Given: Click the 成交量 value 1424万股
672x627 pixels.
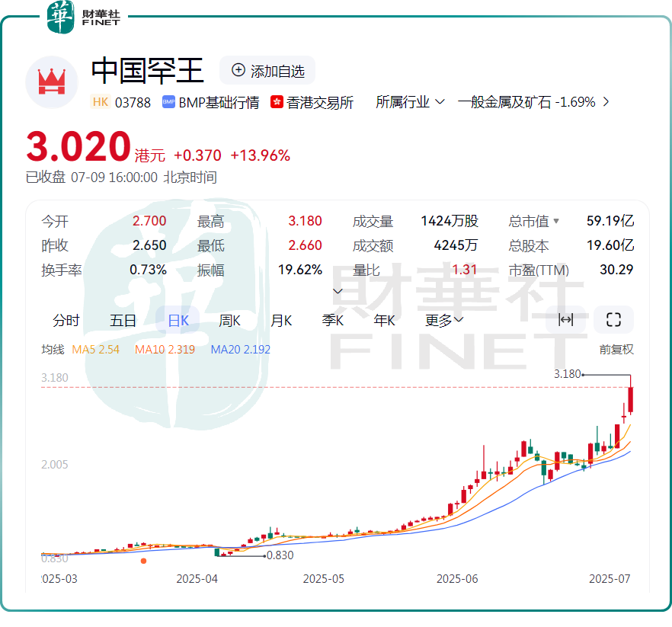Looking at the screenshot, I should click(x=450, y=221).
